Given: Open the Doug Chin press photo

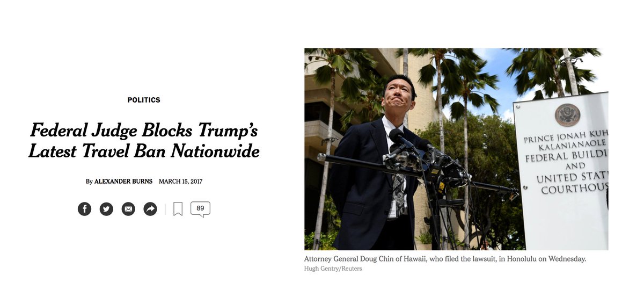Looking at the screenshot, I should (x=456, y=149).
